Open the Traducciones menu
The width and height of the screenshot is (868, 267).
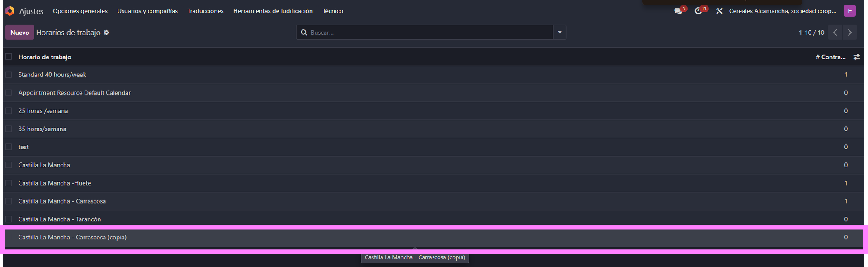click(x=205, y=11)
